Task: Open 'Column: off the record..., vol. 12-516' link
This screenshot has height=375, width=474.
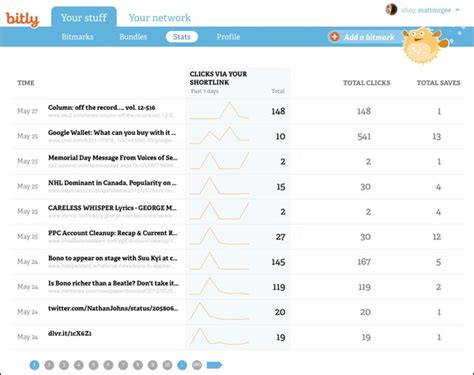Action: coord(101,107)
